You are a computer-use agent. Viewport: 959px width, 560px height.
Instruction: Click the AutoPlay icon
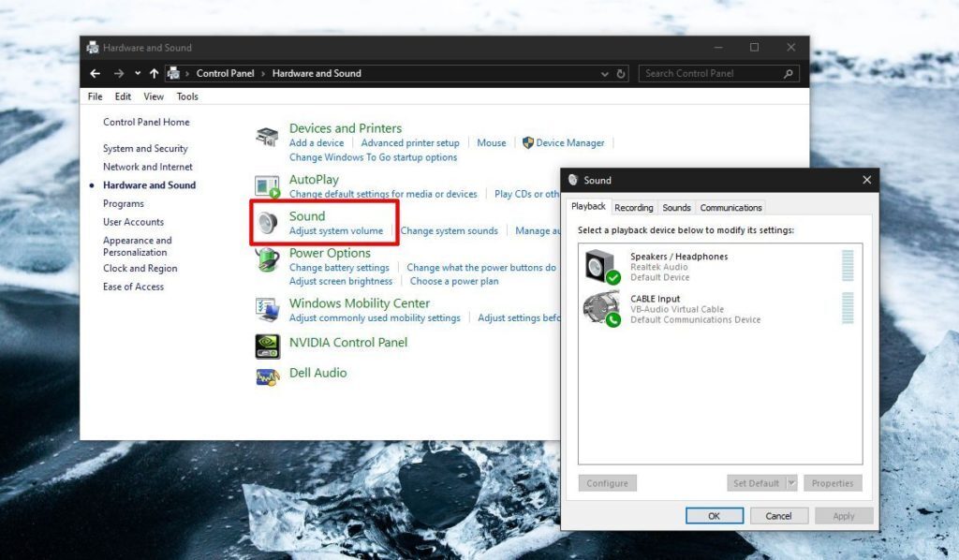266,184
